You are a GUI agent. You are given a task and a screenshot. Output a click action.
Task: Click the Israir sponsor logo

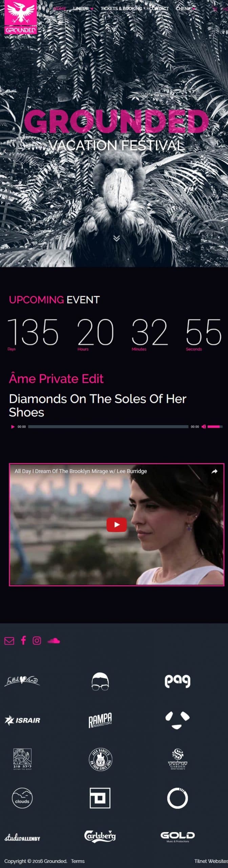click(22, 720)
